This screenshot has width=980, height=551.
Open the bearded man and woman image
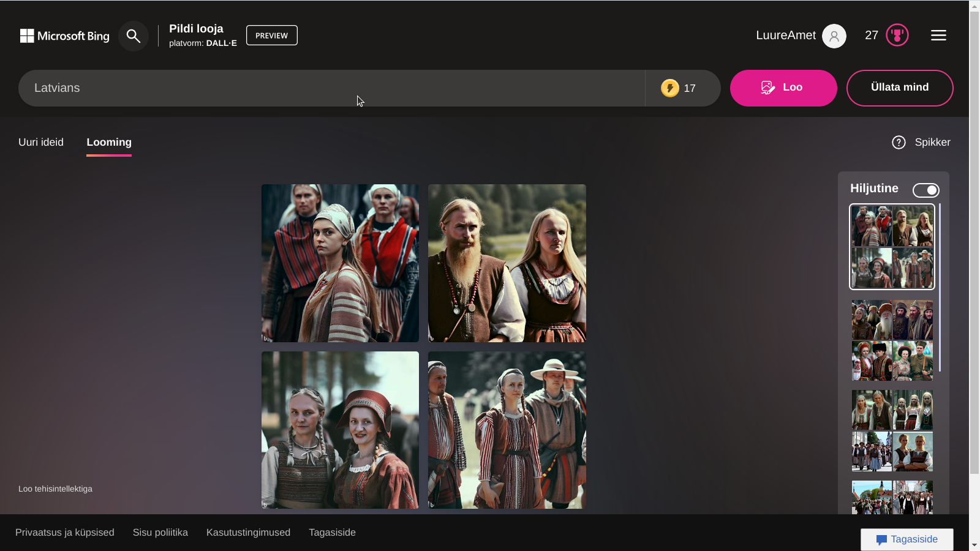[507, 263]
